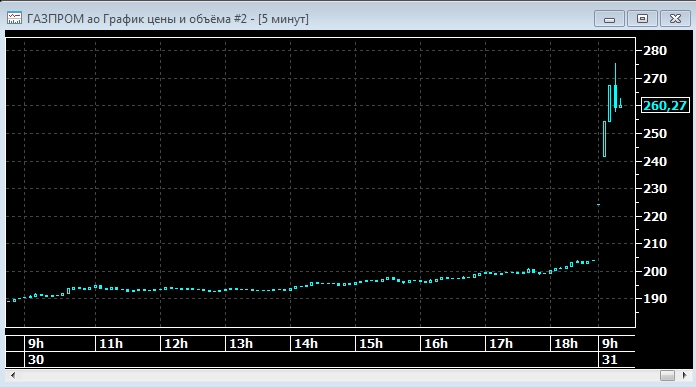Click the 200 price scale label
696x387 pixels.
coord(655,271)
